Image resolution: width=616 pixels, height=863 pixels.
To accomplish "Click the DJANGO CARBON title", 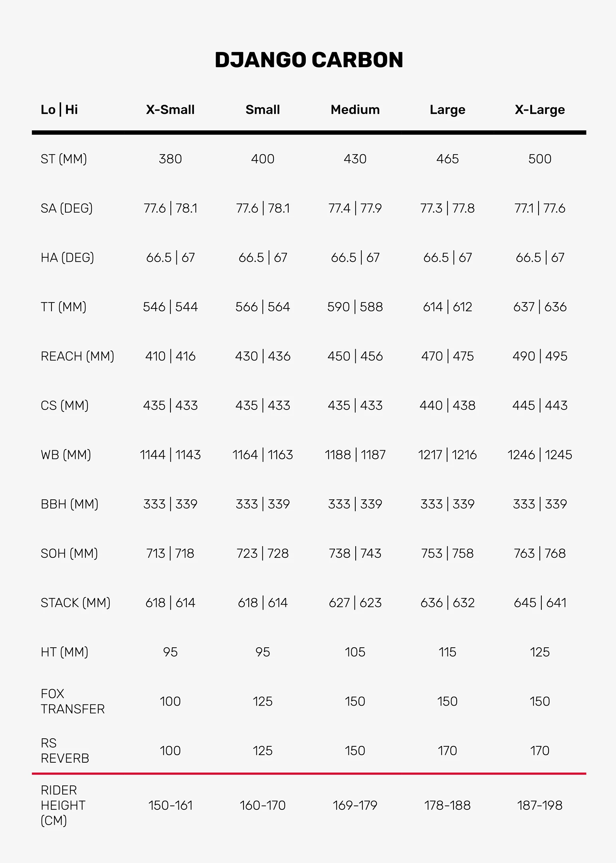I will coord(309,60).
